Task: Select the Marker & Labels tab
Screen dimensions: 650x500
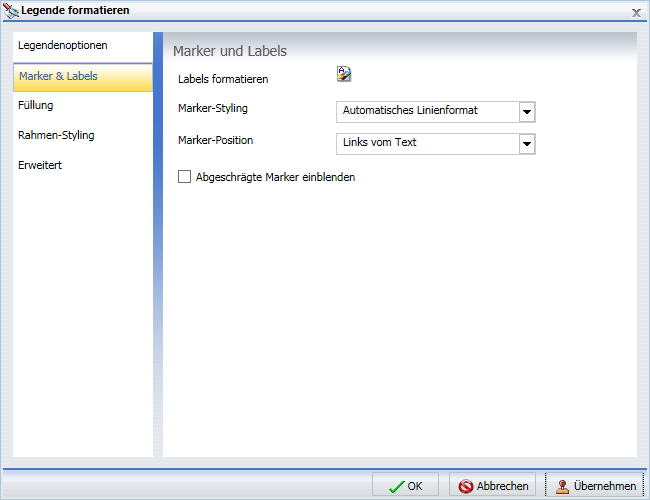Action: (x=83, y=77)
